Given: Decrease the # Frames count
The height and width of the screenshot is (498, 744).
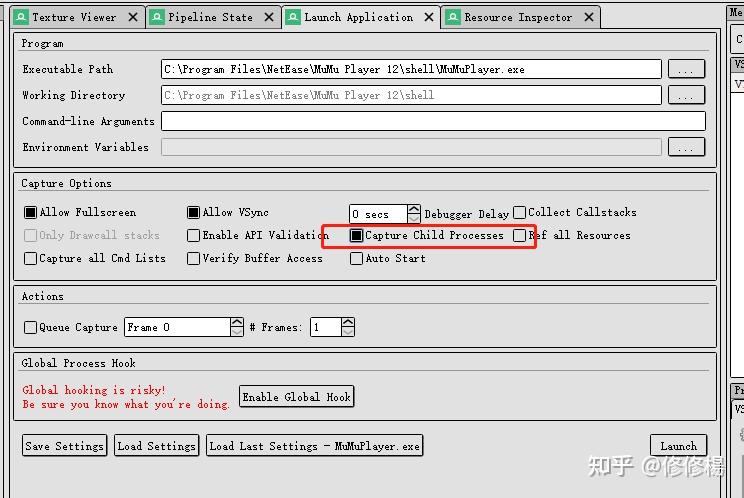Looking at the screenshot, I should click(348, 332).
